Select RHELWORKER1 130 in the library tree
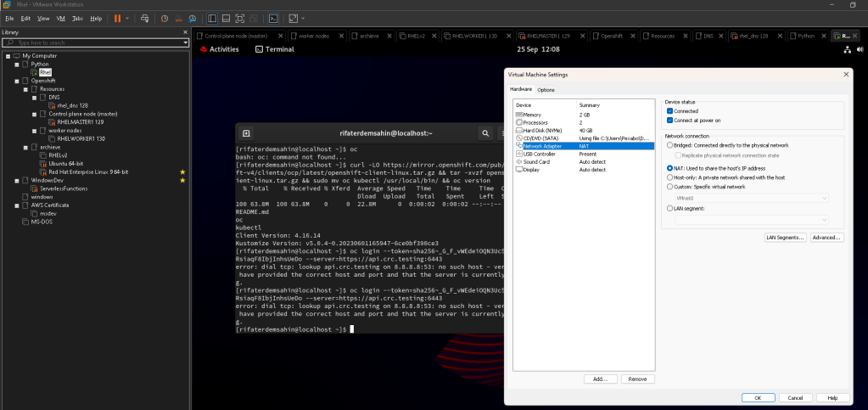This screenshot has height=410, width=868. (81, 138)
